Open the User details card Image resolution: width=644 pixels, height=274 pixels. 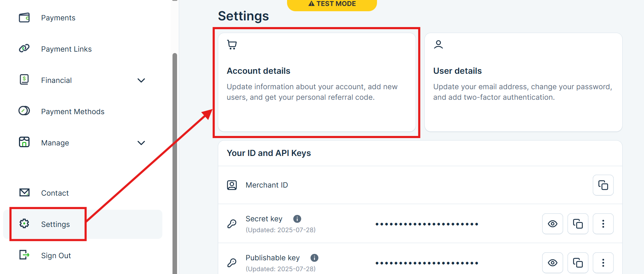tap(523, 82)
